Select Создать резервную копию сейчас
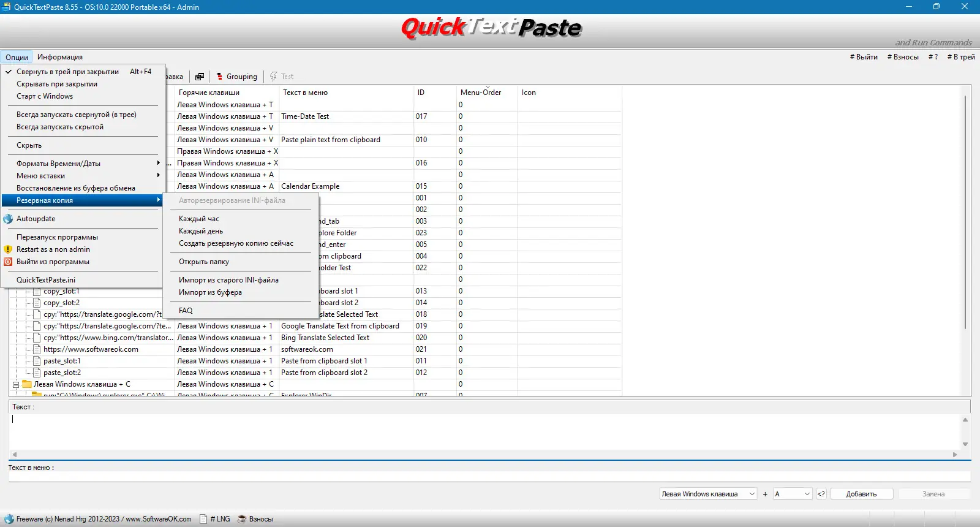Screen dimensions: 980x527 (241, 243)
